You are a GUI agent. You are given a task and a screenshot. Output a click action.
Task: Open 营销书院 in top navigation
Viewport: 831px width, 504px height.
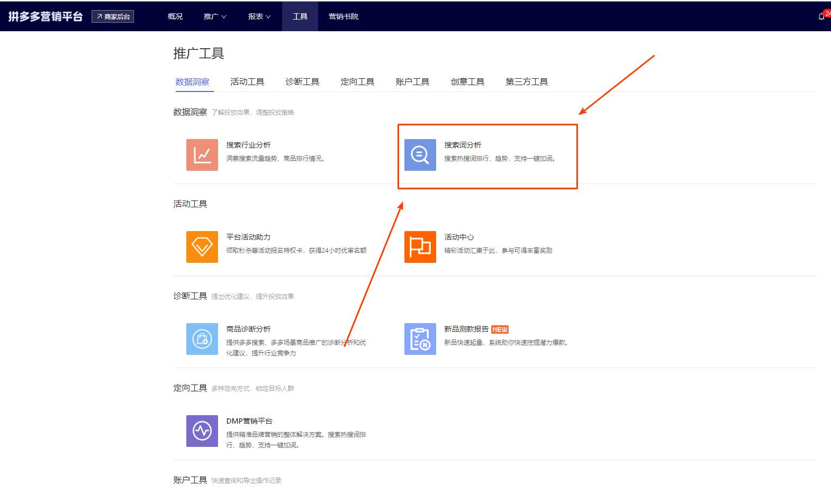tap(344, 16)
